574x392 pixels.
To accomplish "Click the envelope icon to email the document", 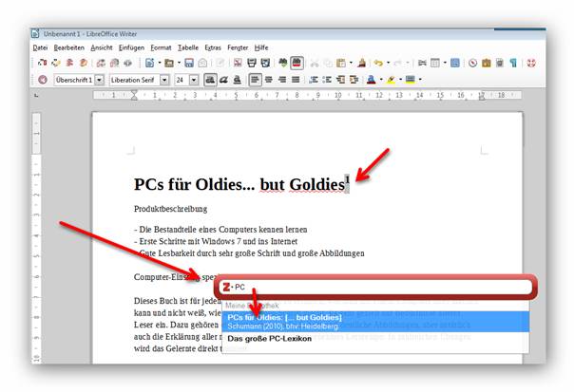I will [202, 63].
